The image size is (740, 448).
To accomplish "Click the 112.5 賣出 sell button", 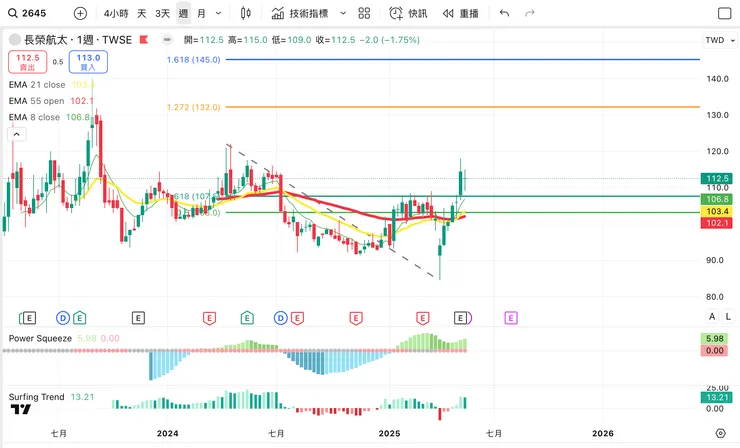I will click(x=27, y=62).
